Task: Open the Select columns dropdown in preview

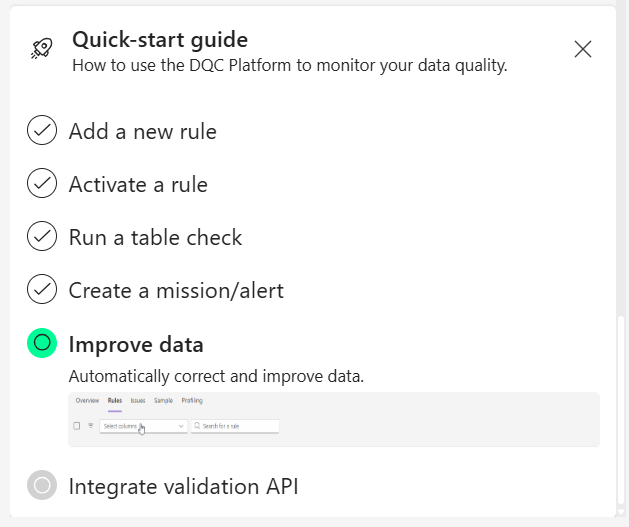Action: 143,426
